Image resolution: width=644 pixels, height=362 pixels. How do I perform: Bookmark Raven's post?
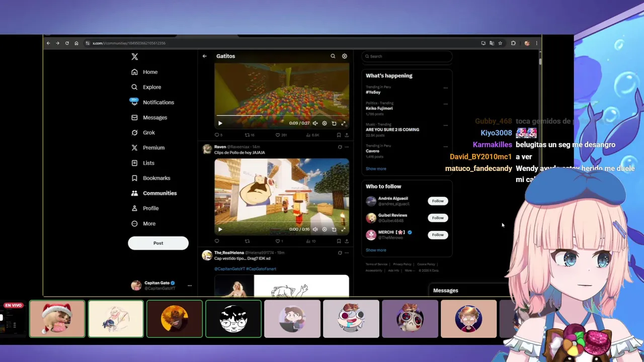[339, 241]
